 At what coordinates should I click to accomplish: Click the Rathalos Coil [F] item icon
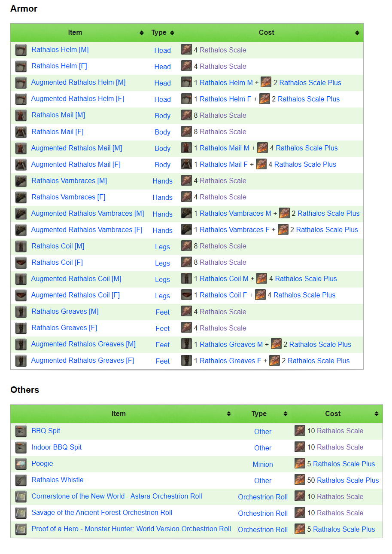21,262
